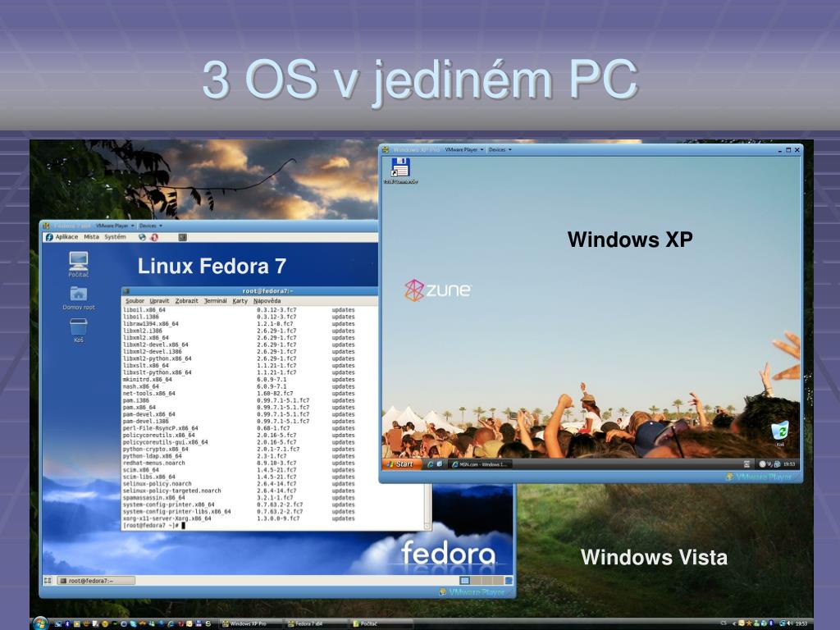Click the 19:53 clock in XP taskbar
840x630 pixels.
pos(789,464)
